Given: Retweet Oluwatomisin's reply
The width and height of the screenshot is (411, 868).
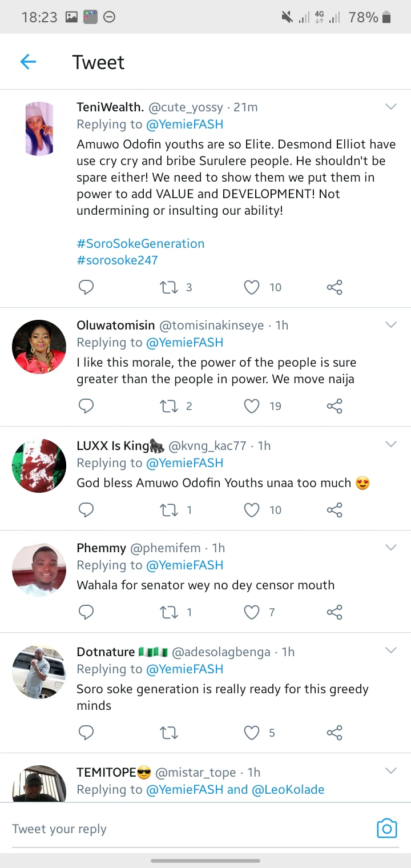Looking at the screenshot, I should 169,406.
